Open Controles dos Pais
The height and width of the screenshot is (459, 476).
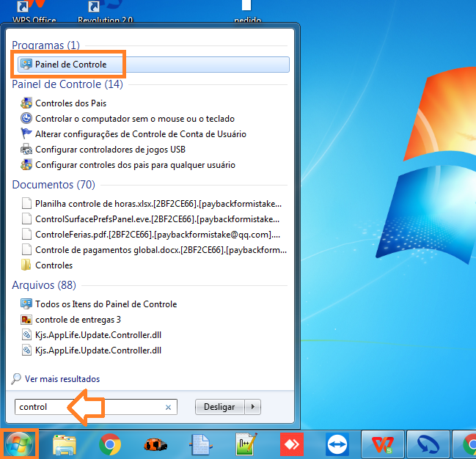pyautogui.click(x=70, y=103)
